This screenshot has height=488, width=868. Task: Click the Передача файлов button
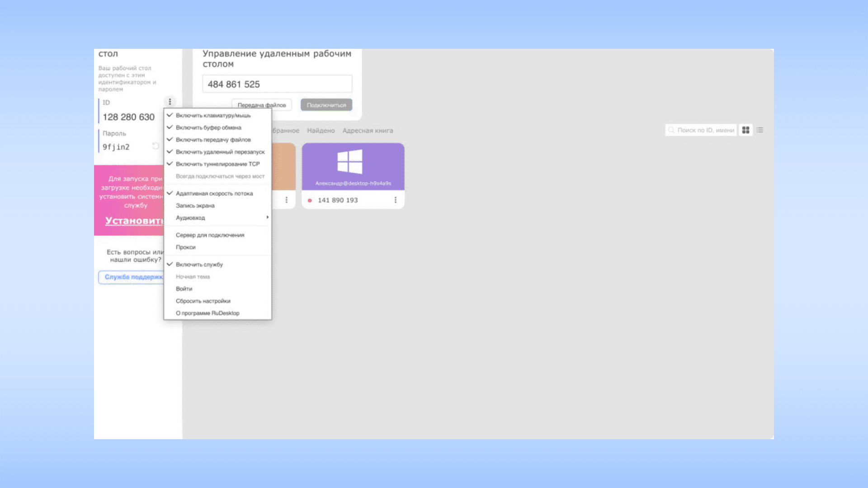tap(262, 105)
